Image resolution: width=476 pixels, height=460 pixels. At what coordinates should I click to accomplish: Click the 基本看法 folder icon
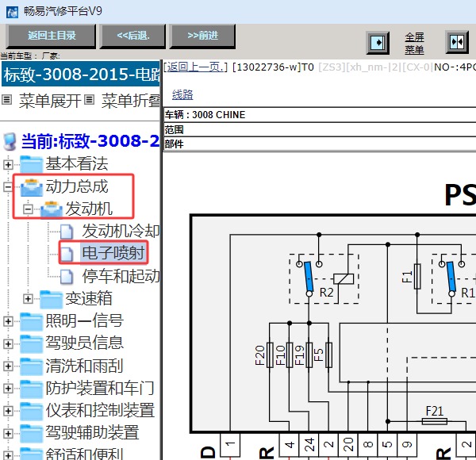[31, 164]
